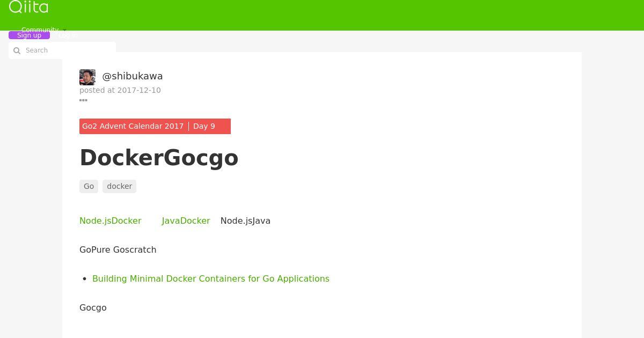644x338 pixels.
Task: Click the Qiita logo
Action: tap(28, 6)
